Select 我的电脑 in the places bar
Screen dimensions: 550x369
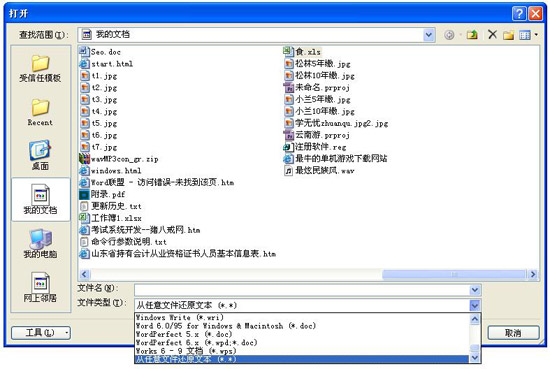coord(40,243)
